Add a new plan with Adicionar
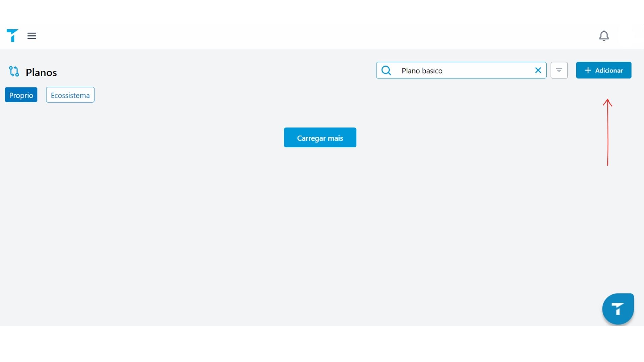The height and width of the screenshot is (362, 644). pos(603,70)
